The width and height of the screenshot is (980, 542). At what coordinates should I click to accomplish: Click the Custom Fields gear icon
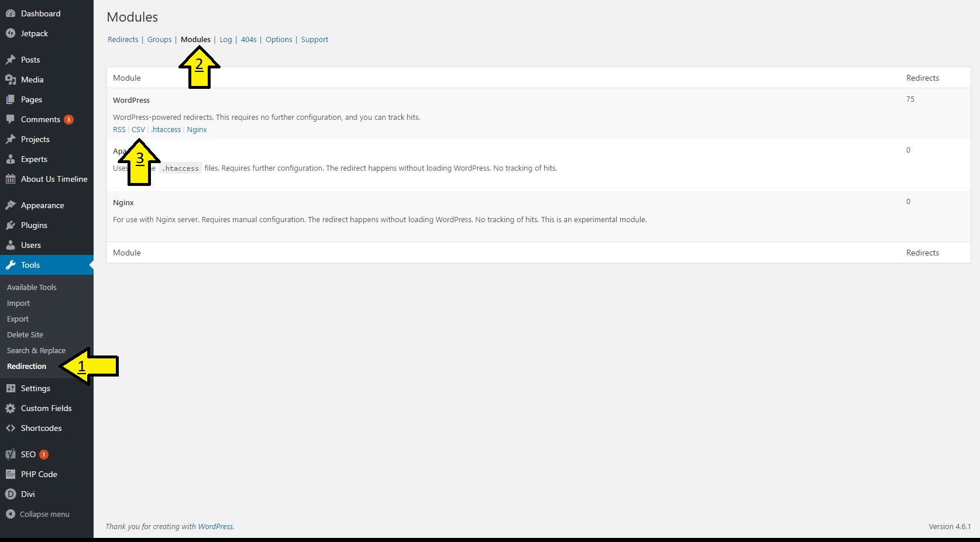tap(11, 408)
